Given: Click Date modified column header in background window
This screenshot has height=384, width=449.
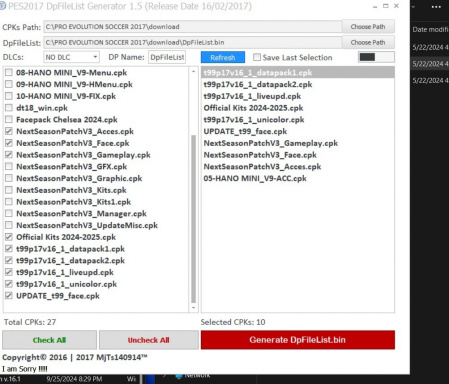Looking at the screenshot, I should (x=430, y=29).
